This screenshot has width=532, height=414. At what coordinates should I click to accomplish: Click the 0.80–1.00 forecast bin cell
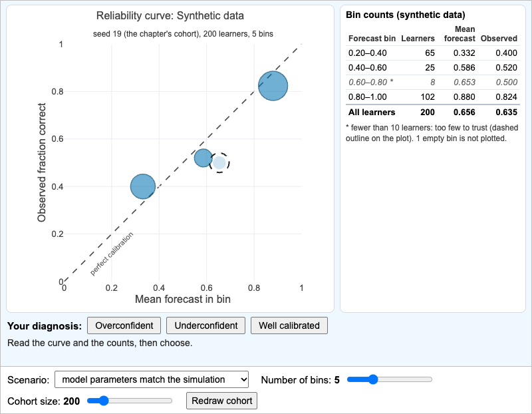click(x=368, y=97)
